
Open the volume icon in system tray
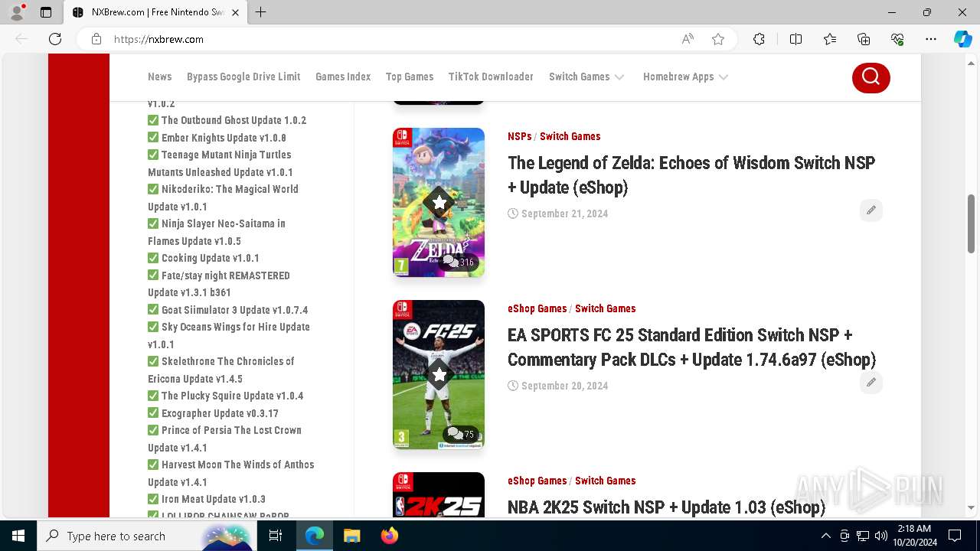[x=880, y=536]
